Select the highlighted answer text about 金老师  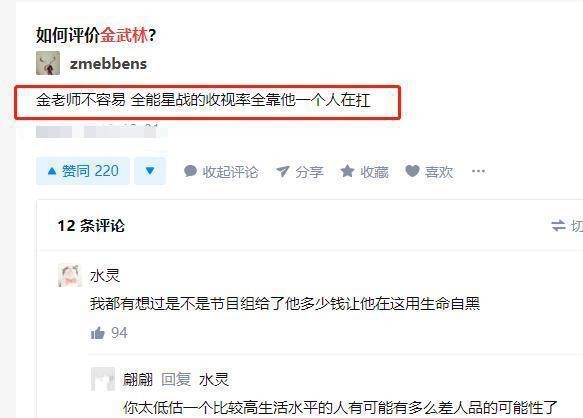point(203,100)
